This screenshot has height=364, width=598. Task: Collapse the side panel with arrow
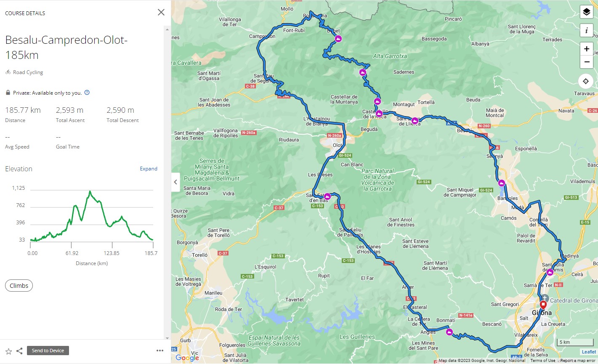coord(175,182)
